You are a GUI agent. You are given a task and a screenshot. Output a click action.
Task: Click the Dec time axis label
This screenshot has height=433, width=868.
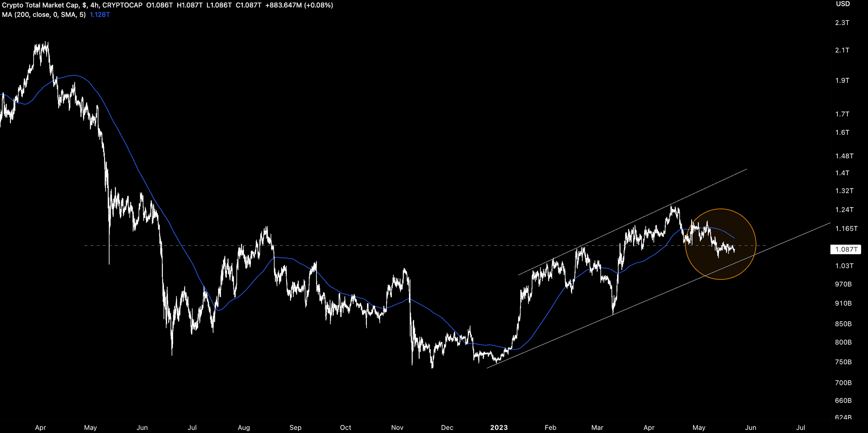(x=447, y=428)
